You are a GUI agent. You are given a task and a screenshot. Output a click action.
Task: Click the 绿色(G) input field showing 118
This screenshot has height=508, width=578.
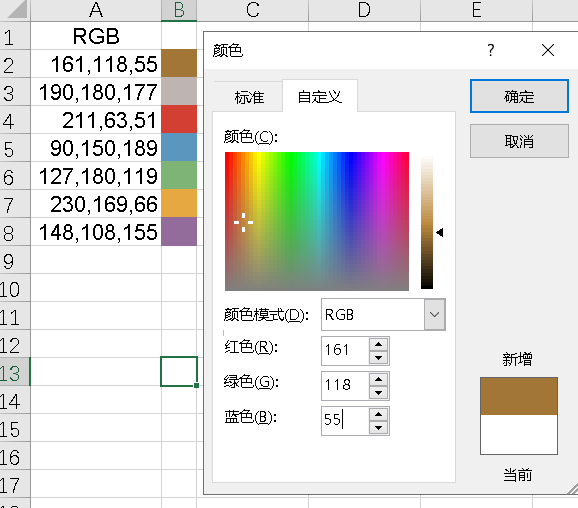(345, 386)
